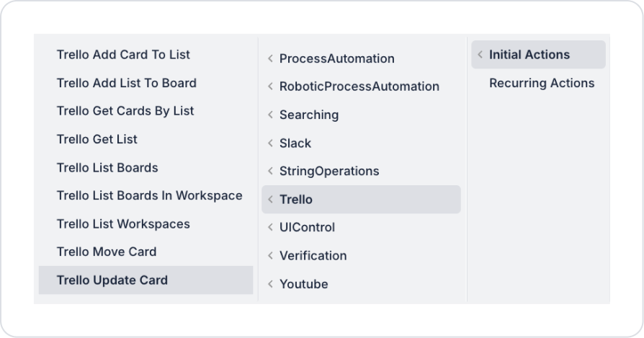Click the chevron beside ProcessAutomation
The width and height of the screenshot is (644, 338).
click(270, 58)
